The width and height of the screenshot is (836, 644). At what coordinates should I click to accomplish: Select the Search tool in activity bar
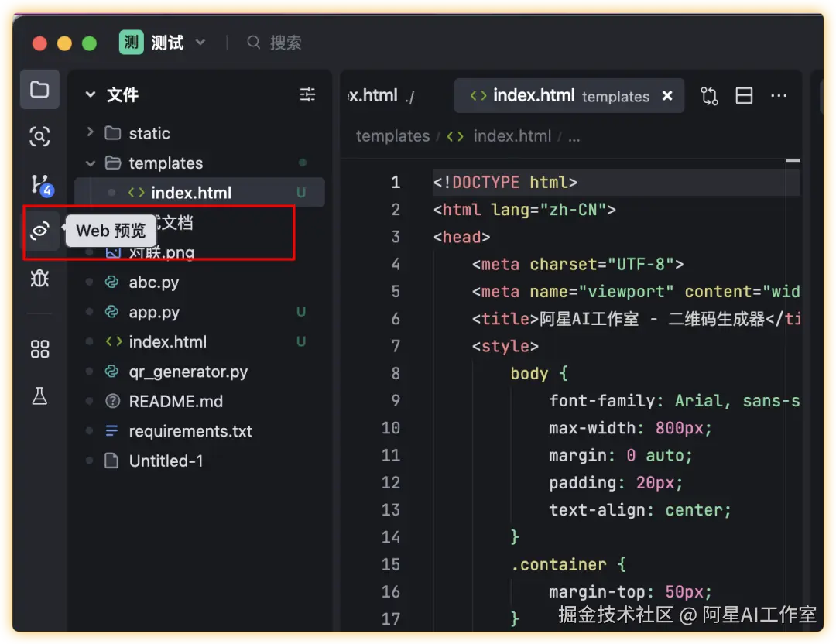coord(40,136)
